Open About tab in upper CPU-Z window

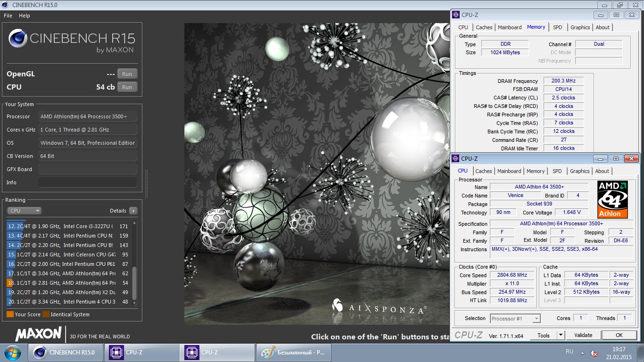602,27
